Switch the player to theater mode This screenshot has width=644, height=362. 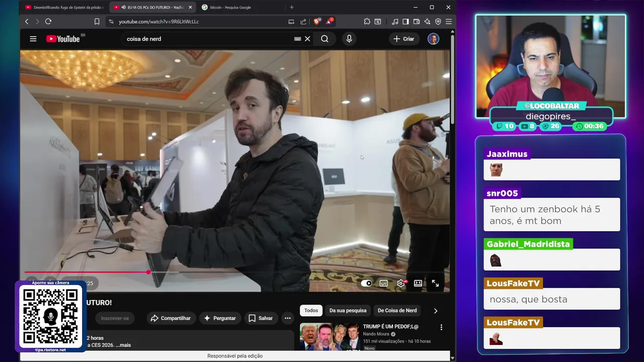pos(418,284)
